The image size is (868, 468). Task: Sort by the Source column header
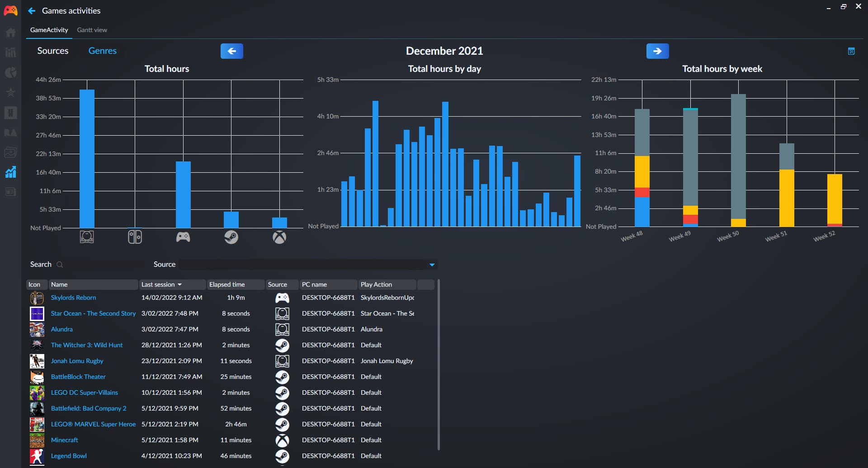point(282,284)
